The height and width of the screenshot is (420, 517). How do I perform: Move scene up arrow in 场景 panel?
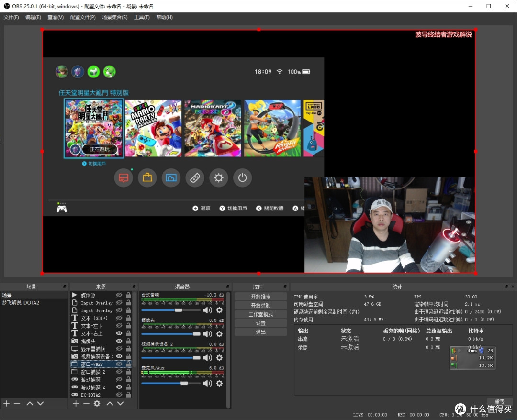pyautogui.click(x=30, y=403)
